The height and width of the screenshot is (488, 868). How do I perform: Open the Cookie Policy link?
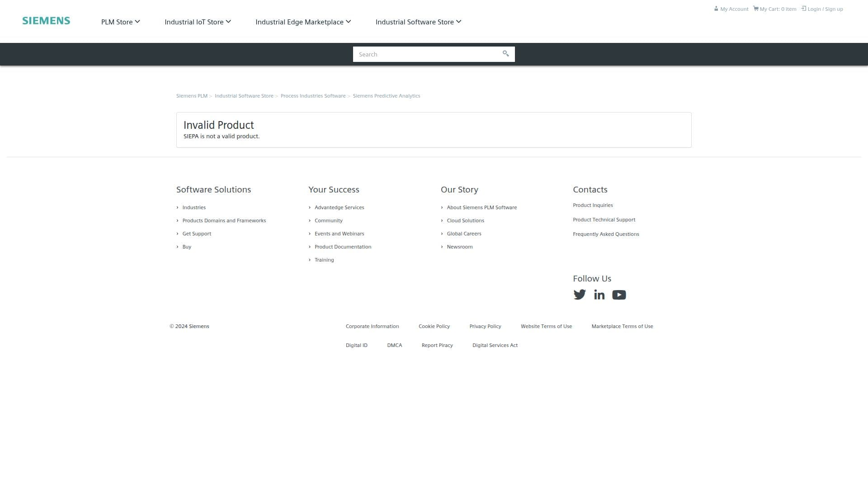coord(434,326)
